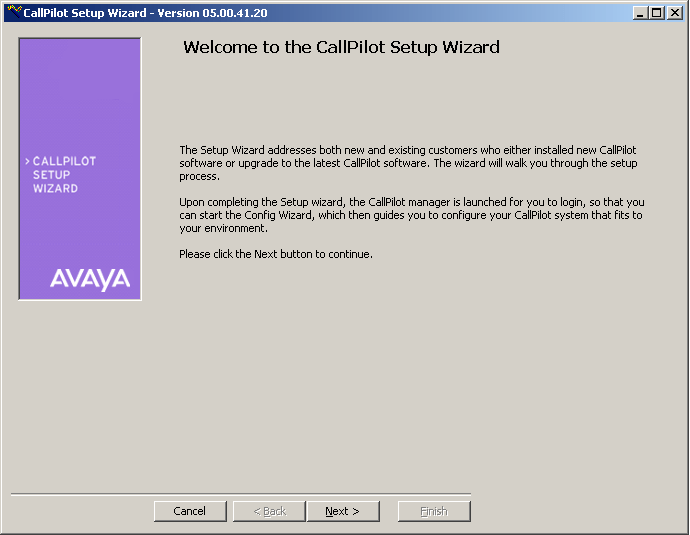Click the Avaya logo in side banner
The width and height of the screenshot is (690, 535).
pyautogui.click(x=90, y=279)
